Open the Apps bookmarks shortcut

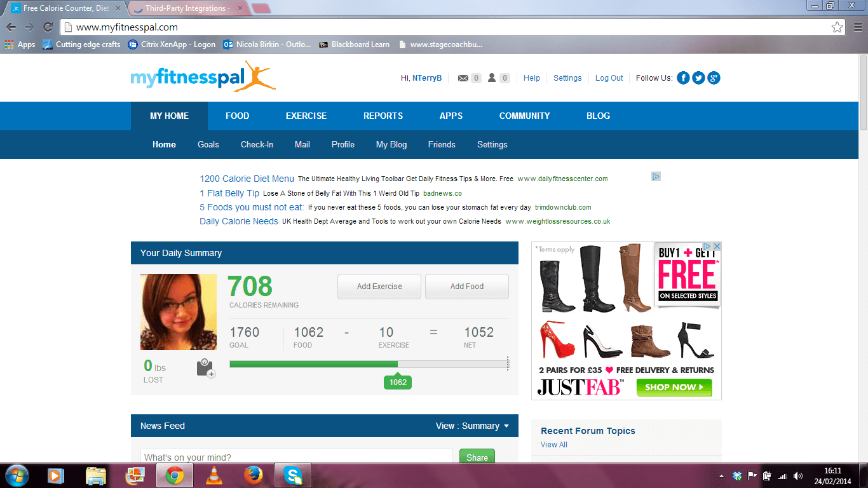point(20,44)
